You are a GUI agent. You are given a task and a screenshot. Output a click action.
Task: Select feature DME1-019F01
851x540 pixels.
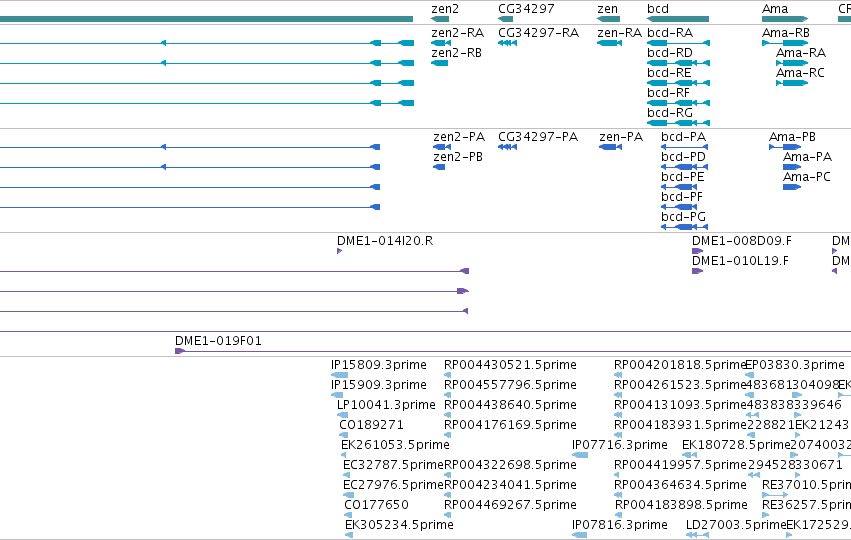tap(218, 341)
